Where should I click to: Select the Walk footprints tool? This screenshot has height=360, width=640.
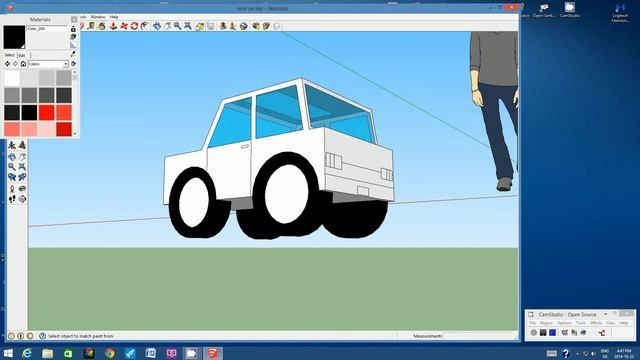pyautogui.click(x=12, y=199)
